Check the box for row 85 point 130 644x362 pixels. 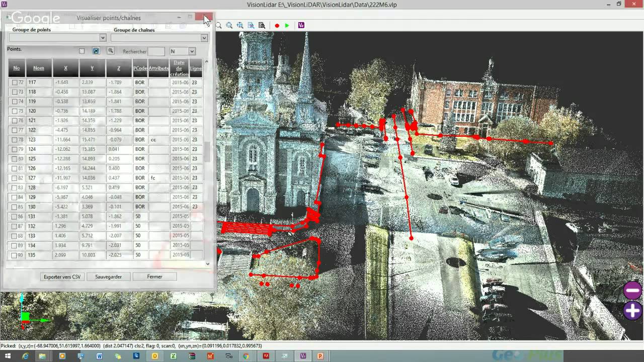pos(15,207)
